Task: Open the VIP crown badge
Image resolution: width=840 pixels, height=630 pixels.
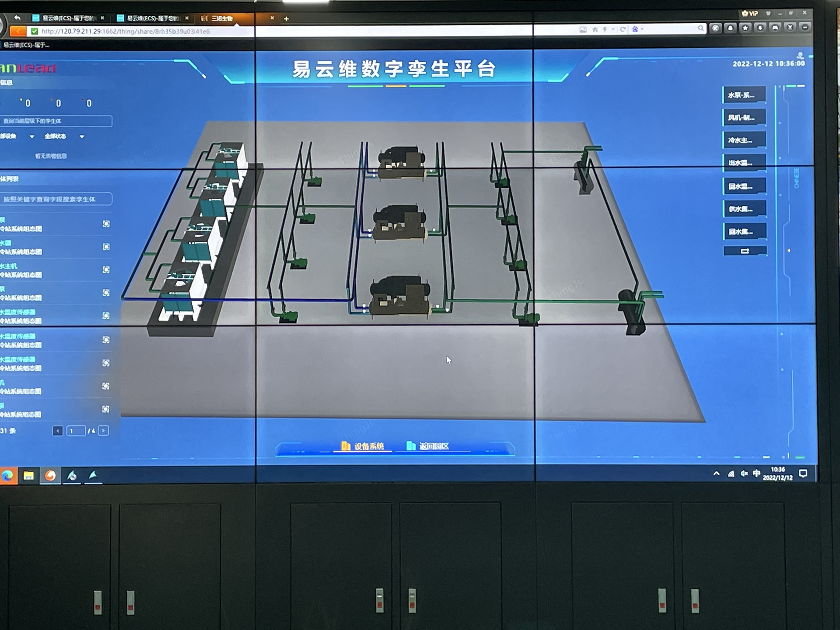Action: click(750, 14)
